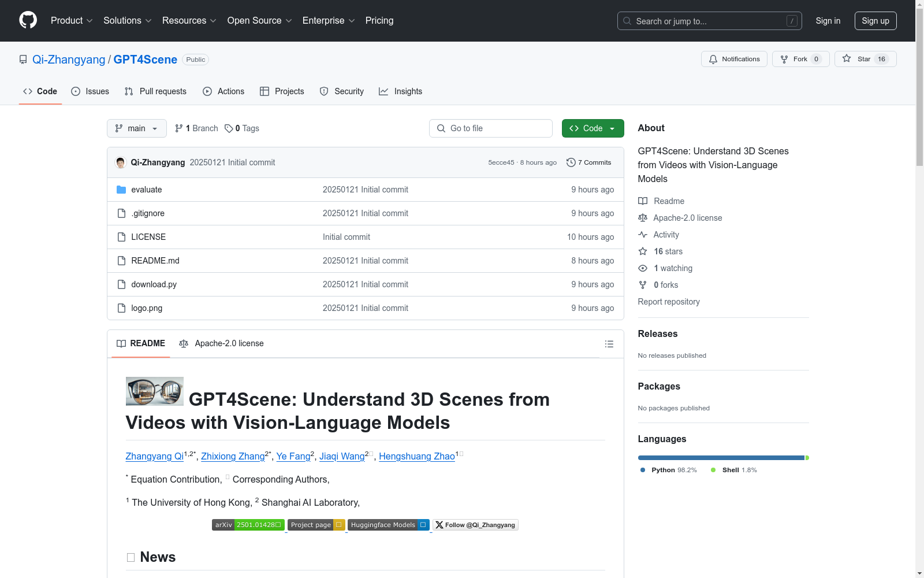This screenshot has height=578, width=924.
Task: Click the book icon beside Readme in About
Action: click(643, 201)
